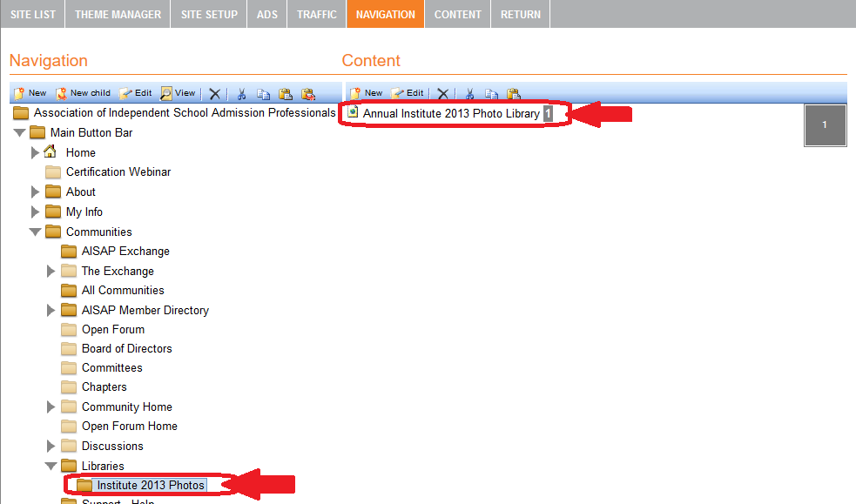Viewport: 856px width, 504px height.
Task: Select the About folder
Action: point(81,192)
